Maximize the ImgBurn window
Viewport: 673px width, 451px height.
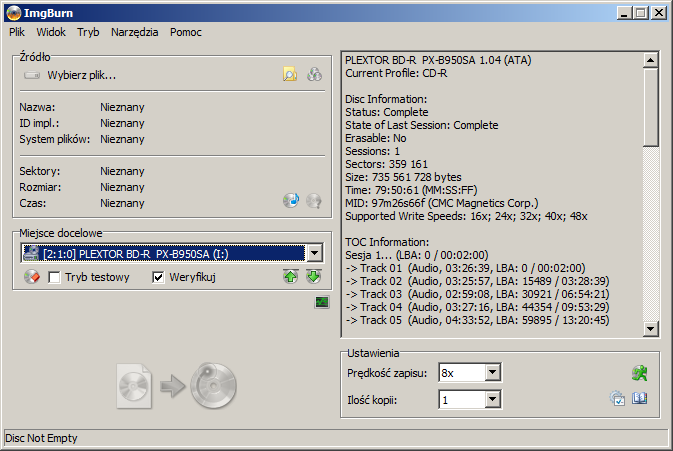640,13
